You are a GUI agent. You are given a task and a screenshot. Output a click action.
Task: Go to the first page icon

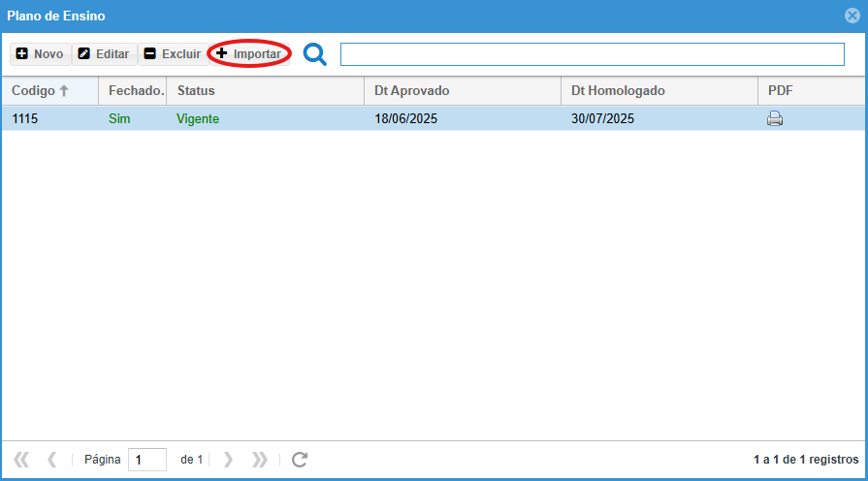coord(21,460)
